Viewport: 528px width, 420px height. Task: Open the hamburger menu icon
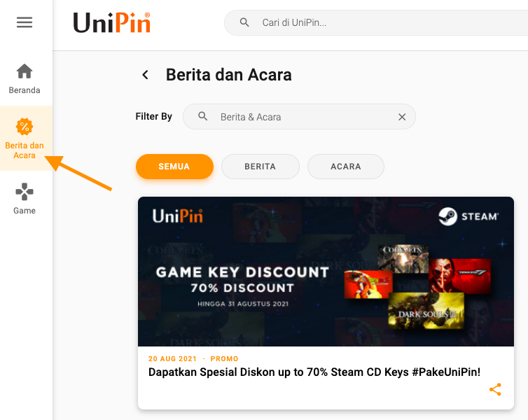point(25,22)
